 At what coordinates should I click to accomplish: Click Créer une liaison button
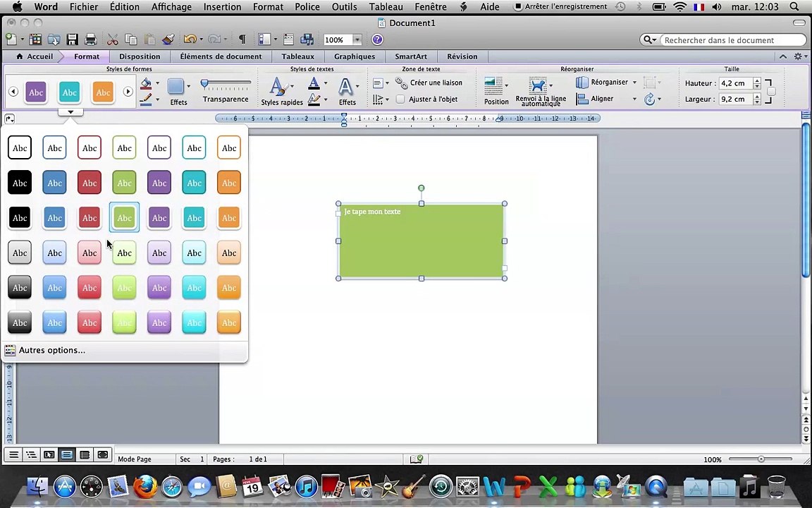(x=429, y=83)
